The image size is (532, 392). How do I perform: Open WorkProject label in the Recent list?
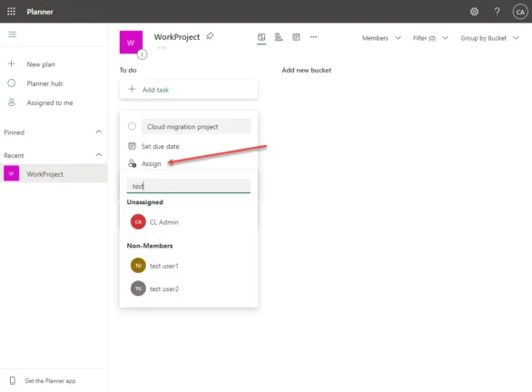coord(44,174)
